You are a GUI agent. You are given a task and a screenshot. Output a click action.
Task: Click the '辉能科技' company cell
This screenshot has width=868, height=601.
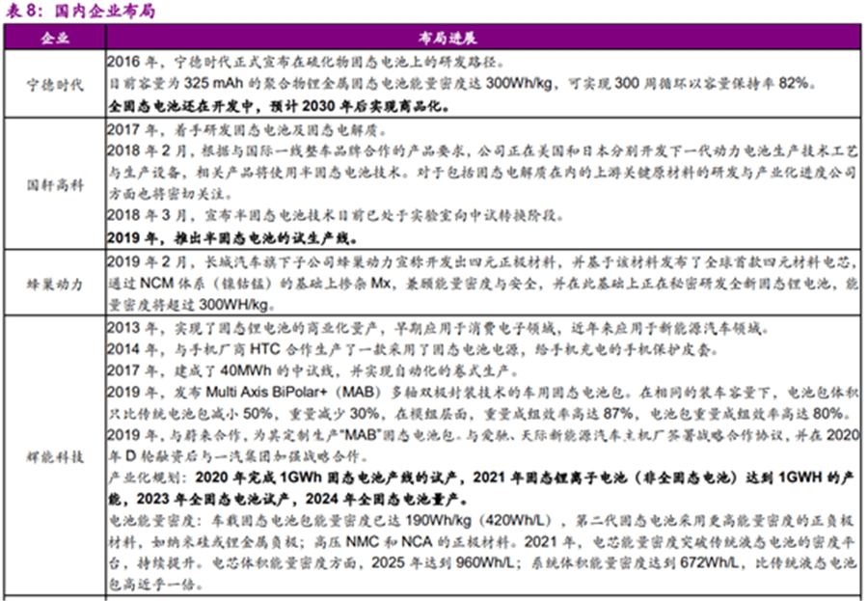coord(55,457)
